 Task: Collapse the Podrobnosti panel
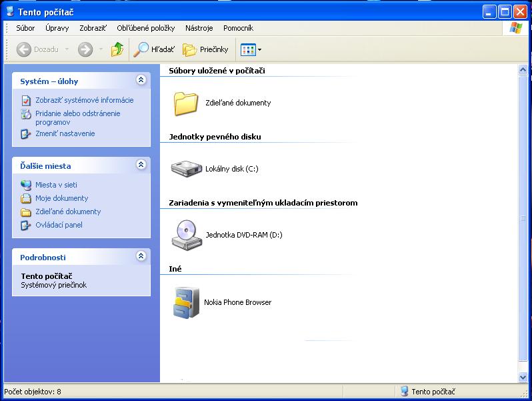(x=141, y=256)
